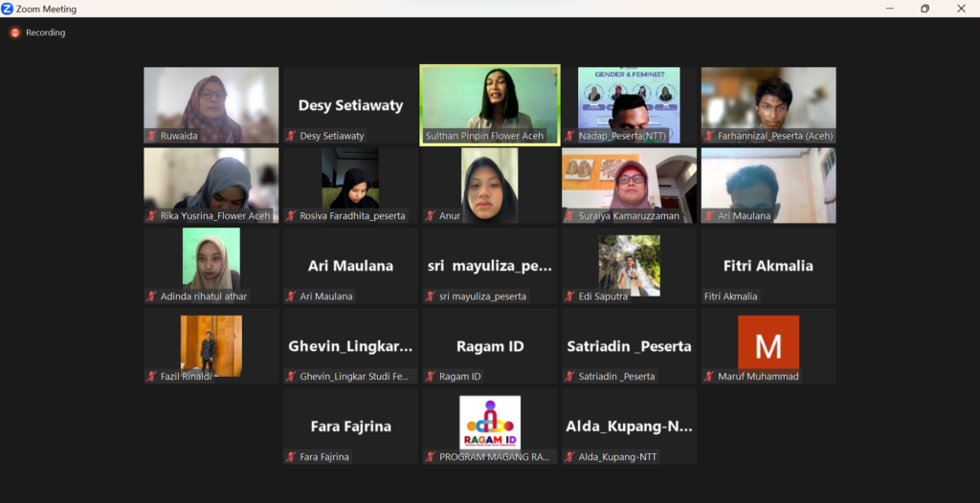Select the active speaker video of Sulthan Pinpin

click(489, 98)
